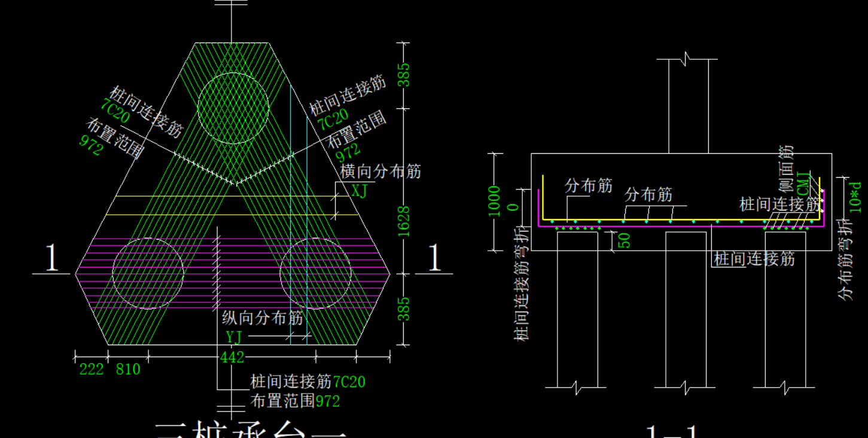Click the 桩间连接筋 label under the section's yellow bar
The width and height of the screenshot is (868, 438).
tap(754, 258)
